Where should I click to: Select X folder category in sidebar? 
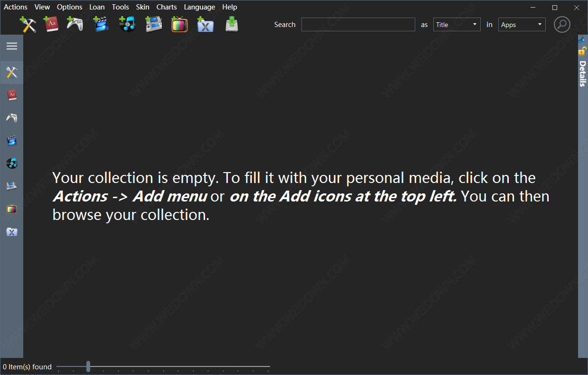[x=12, y=232]
